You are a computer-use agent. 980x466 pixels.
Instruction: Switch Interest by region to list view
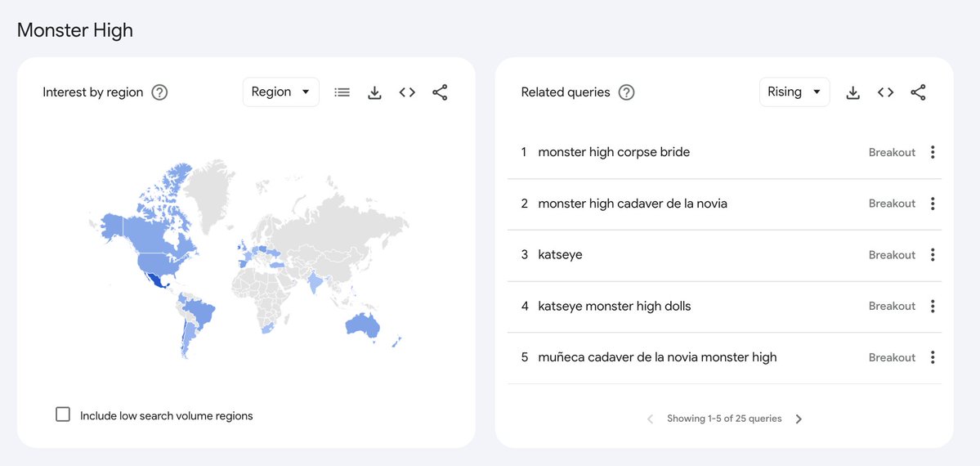point(342,92)
